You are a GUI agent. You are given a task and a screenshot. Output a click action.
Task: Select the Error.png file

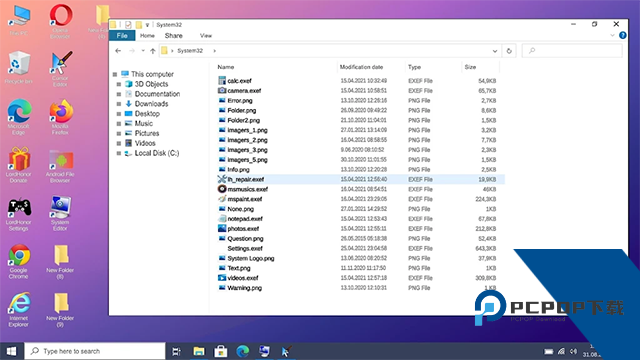[x=240, y=100]
